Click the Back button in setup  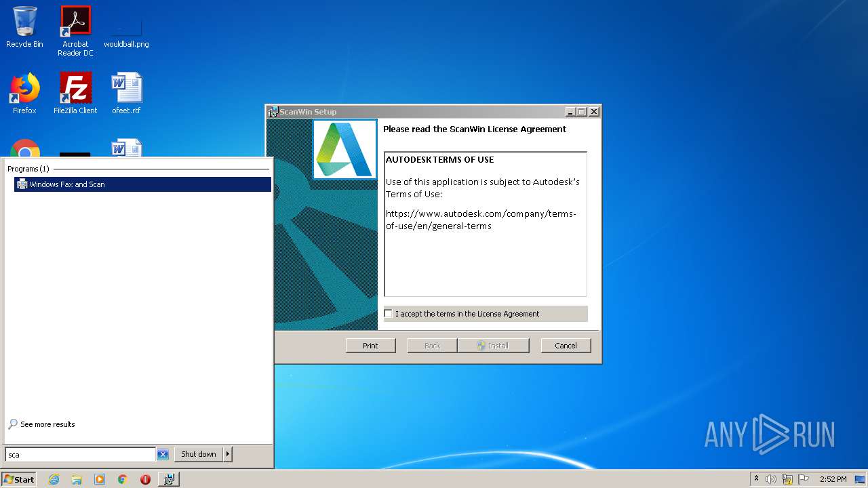pyautogui.click(x=432, y=346)
